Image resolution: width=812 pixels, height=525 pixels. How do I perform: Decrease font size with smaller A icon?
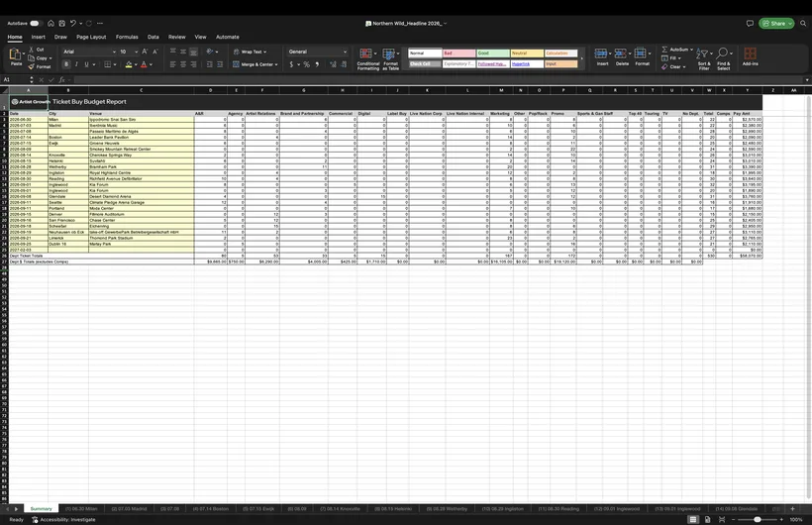[x=154, y=52]
